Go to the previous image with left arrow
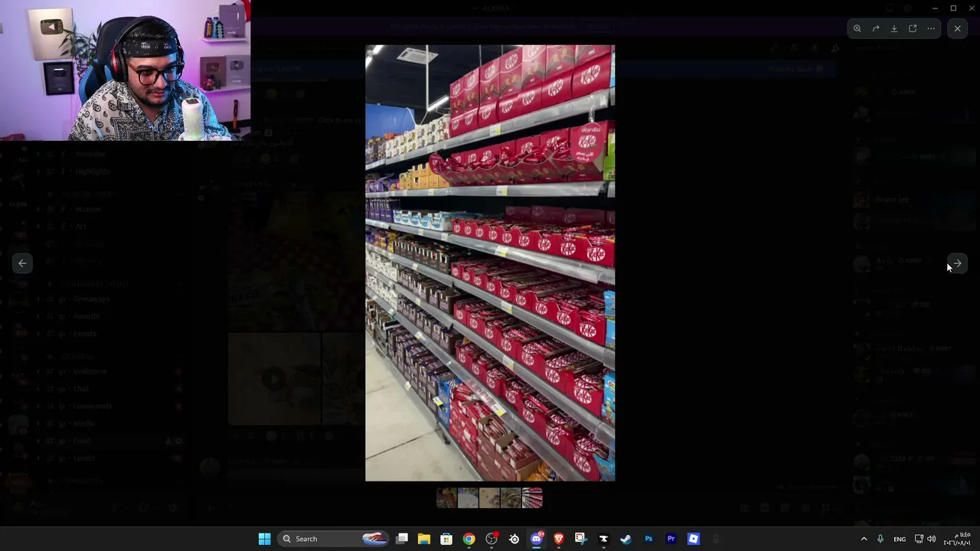Viewport: 980px width, 551px height. coord(22,263)
